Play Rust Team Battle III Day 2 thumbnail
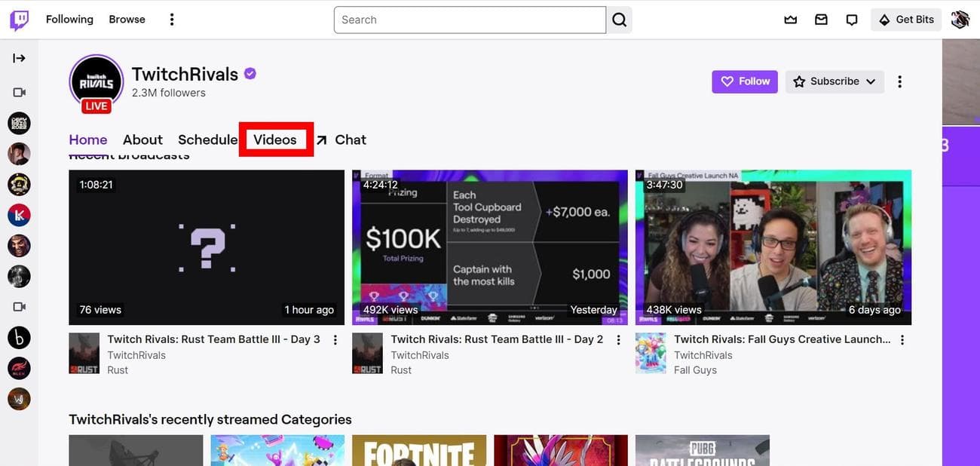980x466 pixels. point(489,247)
